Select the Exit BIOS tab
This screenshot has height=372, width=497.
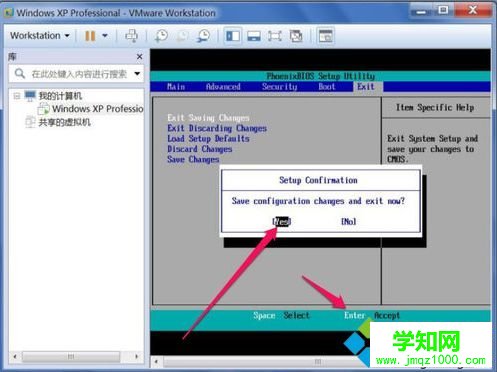tap(366, 87)
